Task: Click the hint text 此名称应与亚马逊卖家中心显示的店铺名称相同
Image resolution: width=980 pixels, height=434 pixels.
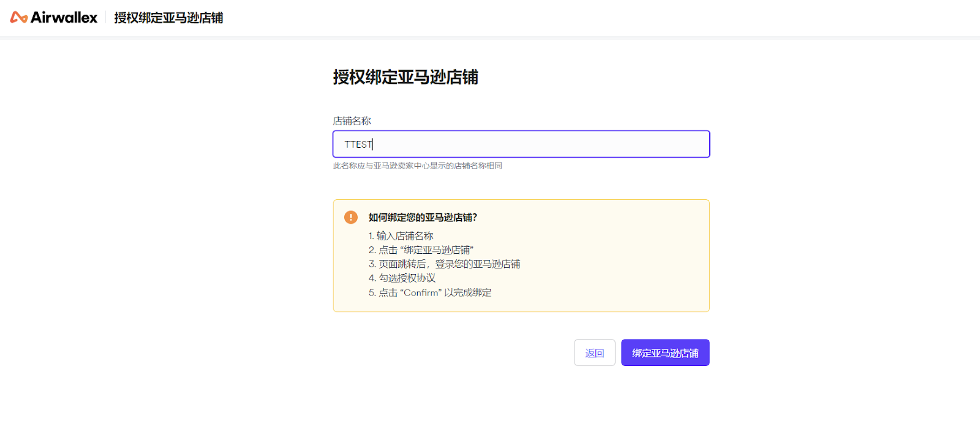Action: click(418, 166)
